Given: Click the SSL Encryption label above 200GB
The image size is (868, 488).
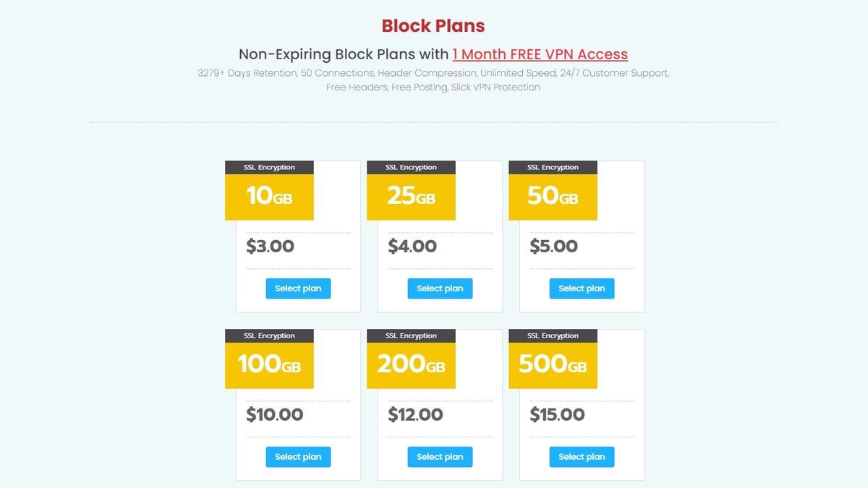Looking at the screenshot, I should click(x=411, y=335).
